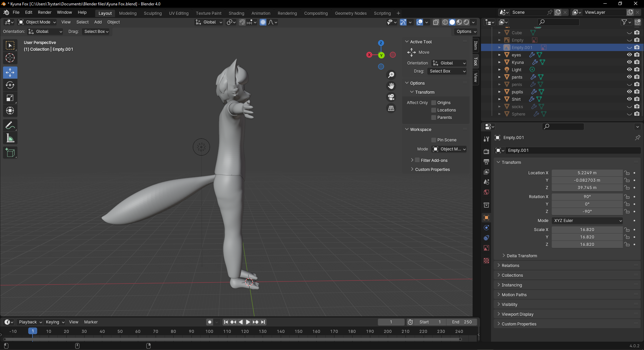Switch to orthographic/perspective grid view icon
Viewport: 644px width, 350px height.
point(391,108)
